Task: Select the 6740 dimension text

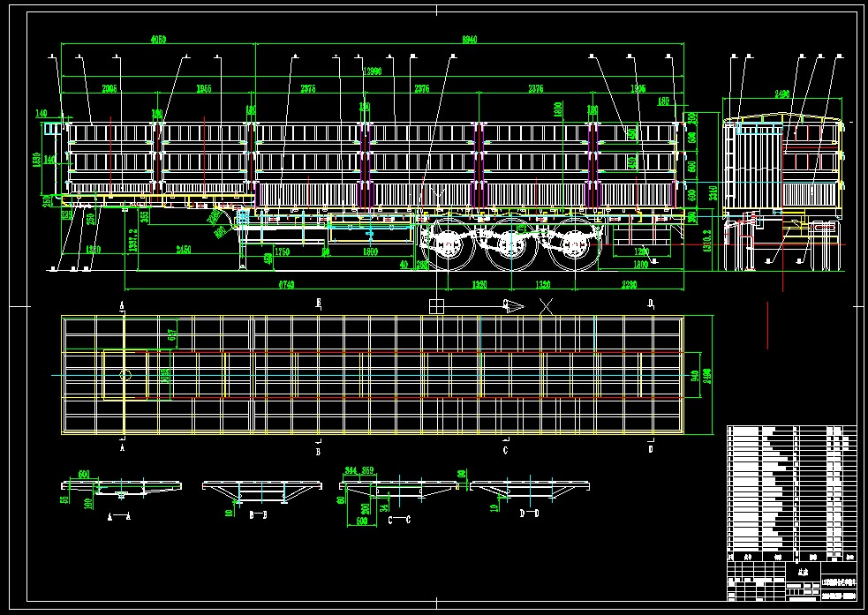Action: (286, 285)
